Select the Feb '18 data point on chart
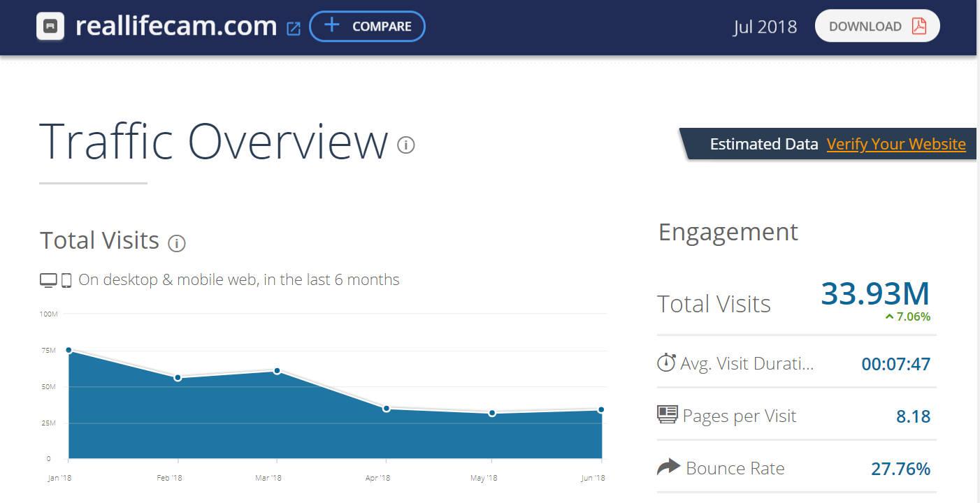 coord(178,378)
